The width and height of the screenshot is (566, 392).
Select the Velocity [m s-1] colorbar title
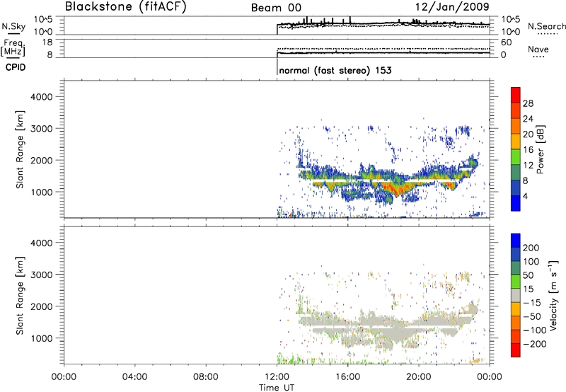pyautogui.click(x=553, y=295)
